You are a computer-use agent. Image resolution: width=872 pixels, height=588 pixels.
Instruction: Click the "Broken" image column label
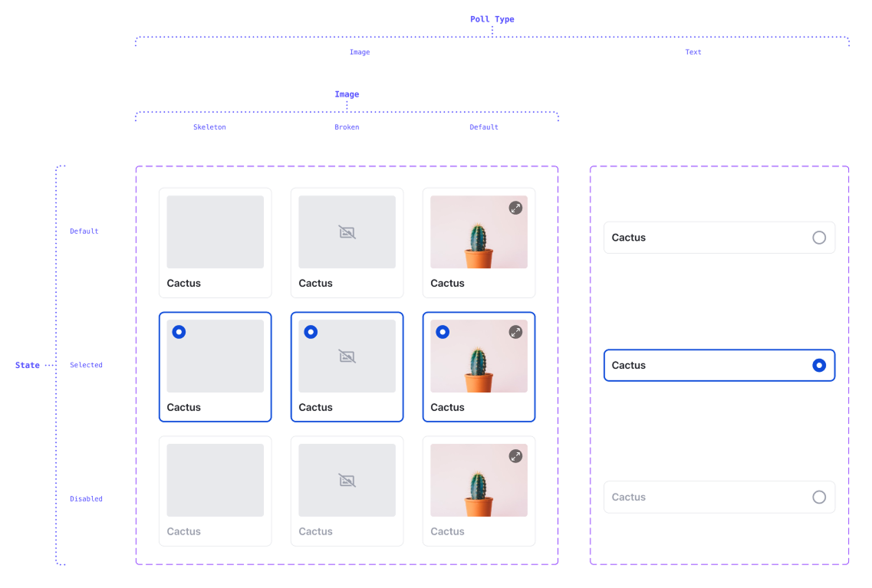(x=347, y=127)
